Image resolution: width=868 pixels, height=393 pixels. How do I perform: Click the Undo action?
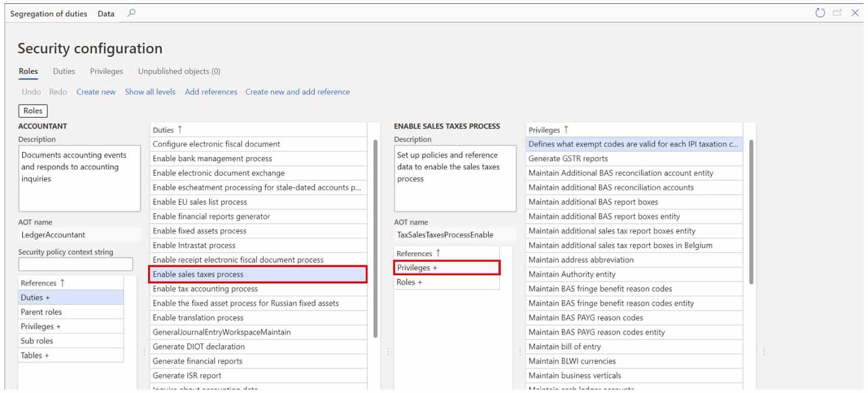(31, 92)
